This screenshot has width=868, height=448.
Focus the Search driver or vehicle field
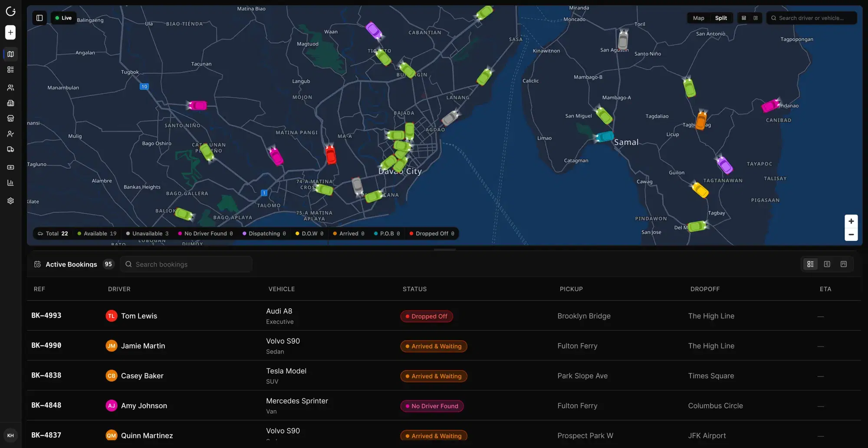coord(812,18)
